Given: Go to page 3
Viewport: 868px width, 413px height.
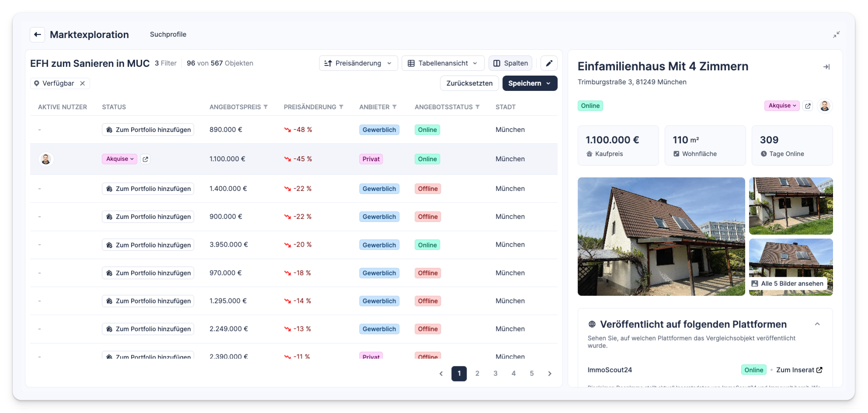Looking at the screenshot, I should click(x=495, y=374).
